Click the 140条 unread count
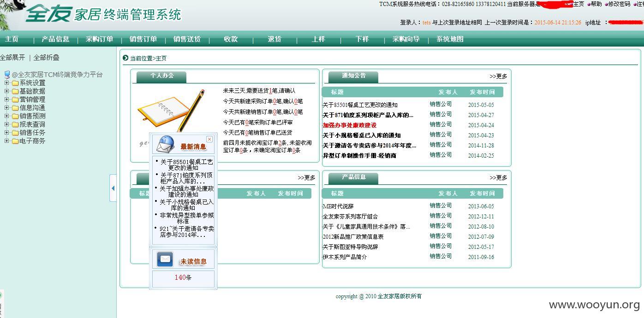The height and width of the screenshot is (318, 644). click(183, 277)
